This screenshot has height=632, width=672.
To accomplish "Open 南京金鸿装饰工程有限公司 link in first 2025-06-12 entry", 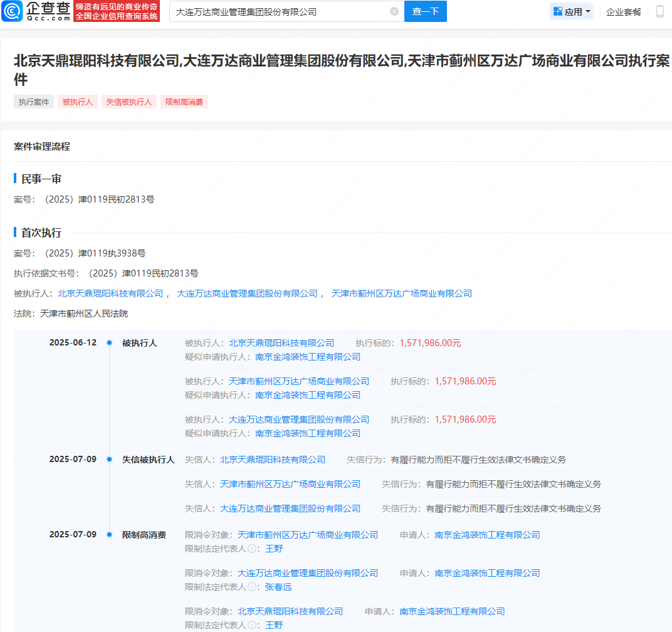I will pyautogui.click(x=308, y=357).
